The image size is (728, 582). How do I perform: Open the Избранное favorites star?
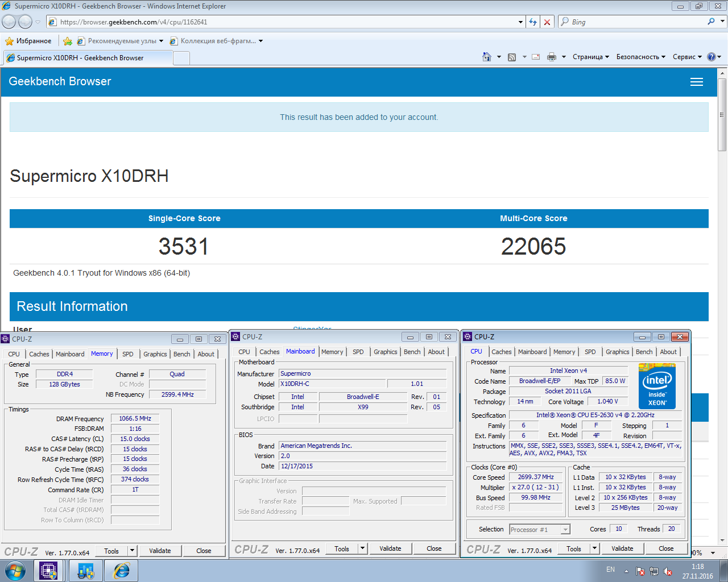click(x=28, y=41)
